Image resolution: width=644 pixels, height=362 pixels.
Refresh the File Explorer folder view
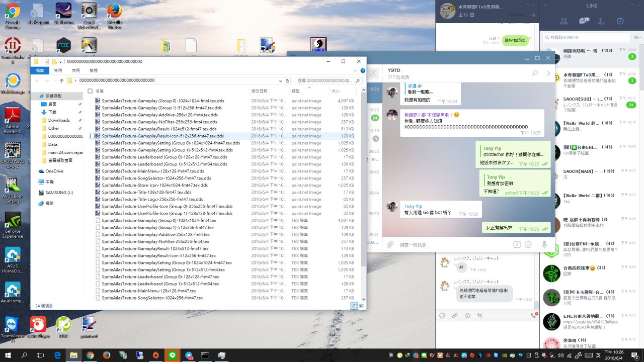click(x=287, y=80)
